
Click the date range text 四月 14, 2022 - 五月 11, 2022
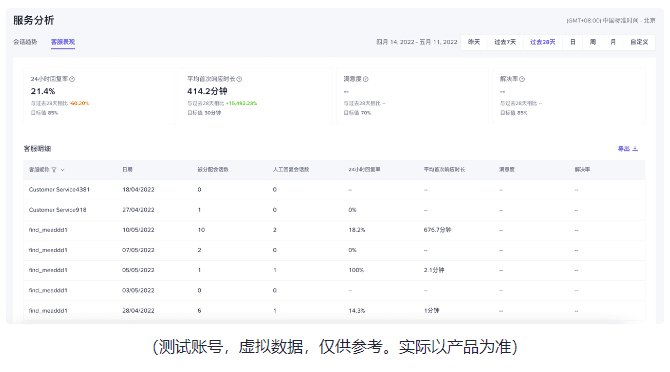click(x=417, y=42)
